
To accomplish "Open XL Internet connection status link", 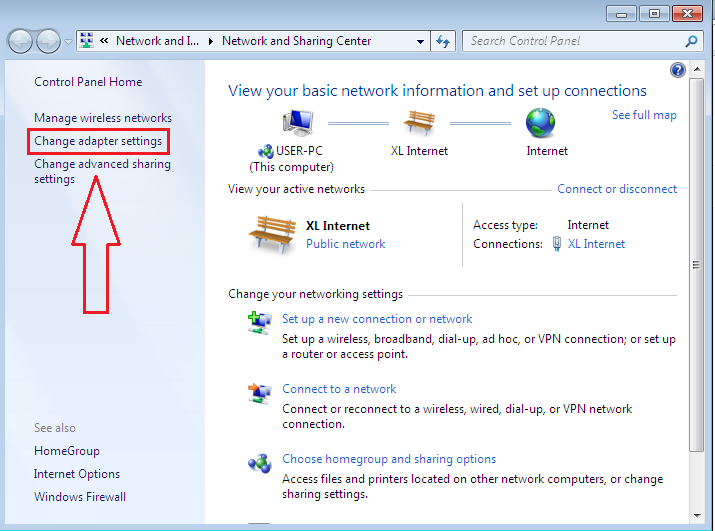I will (596, 244).
